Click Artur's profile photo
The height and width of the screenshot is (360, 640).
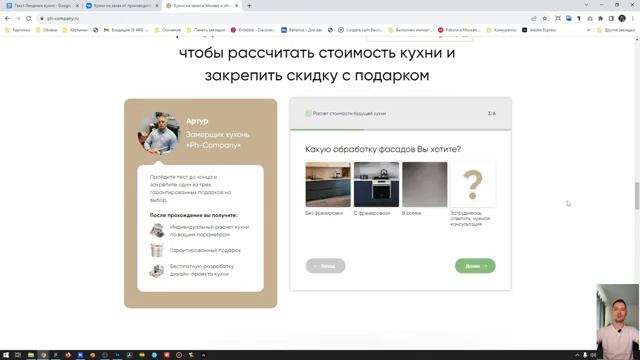tap(158, 133)
